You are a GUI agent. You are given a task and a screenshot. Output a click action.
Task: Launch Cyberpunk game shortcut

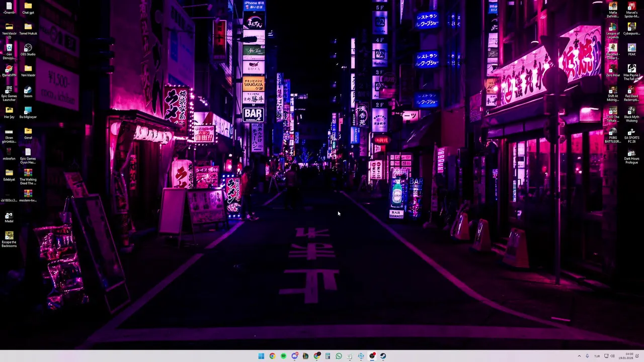click(632, 29)
